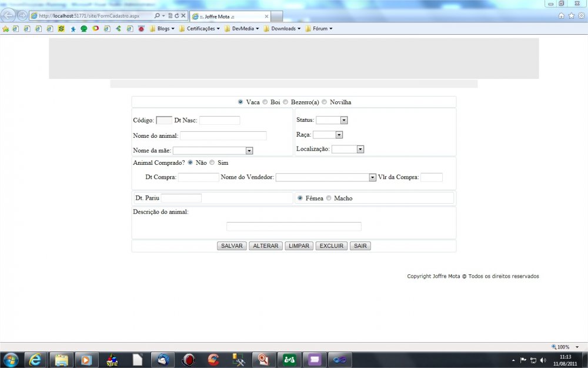Open the Home icon in the browser
Screen dimensions: 588x368
[562, 16]
